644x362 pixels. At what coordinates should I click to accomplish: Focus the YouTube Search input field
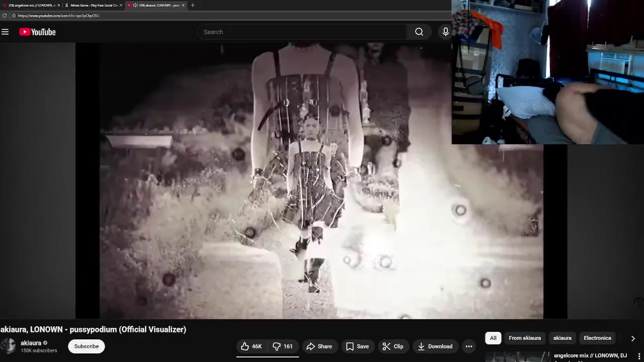point(302,32)
